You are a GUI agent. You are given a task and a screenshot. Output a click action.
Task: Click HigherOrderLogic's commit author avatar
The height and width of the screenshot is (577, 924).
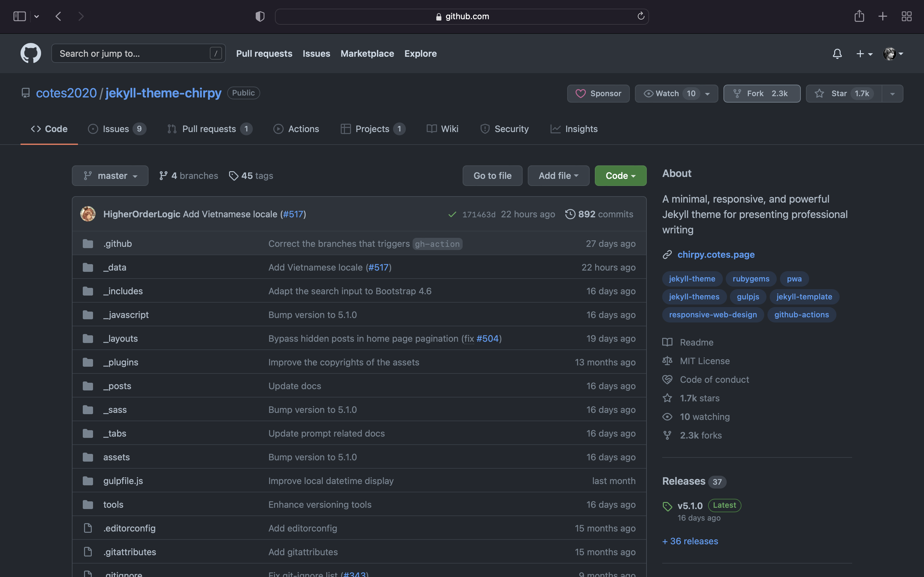(88, 214)
